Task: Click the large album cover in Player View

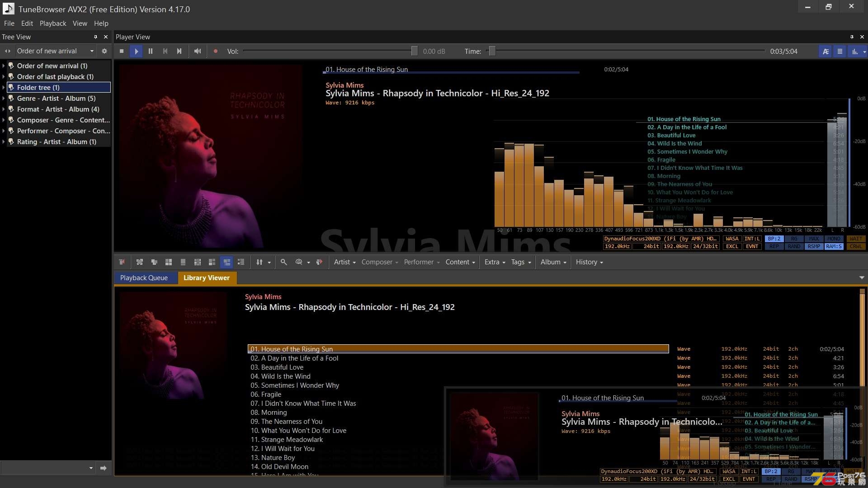Action: [x=211, y=156]
